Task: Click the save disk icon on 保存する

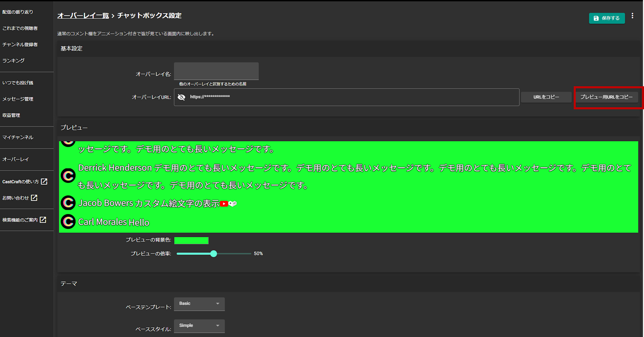Action: [x=596, y=18]
